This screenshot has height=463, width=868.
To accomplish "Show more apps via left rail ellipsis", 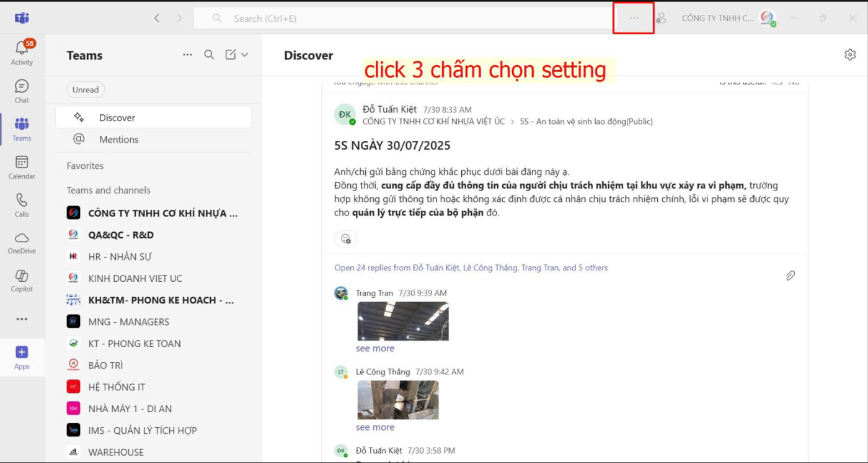I will click(x=22, y=319).
